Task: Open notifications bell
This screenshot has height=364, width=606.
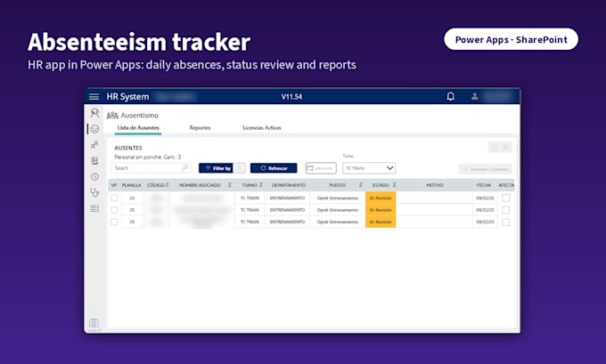Action: pos(451,96)
